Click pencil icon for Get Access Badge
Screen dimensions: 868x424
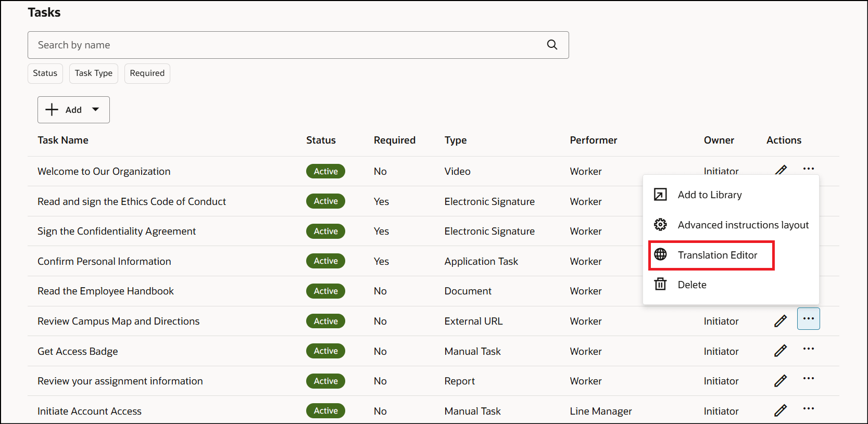781,351
